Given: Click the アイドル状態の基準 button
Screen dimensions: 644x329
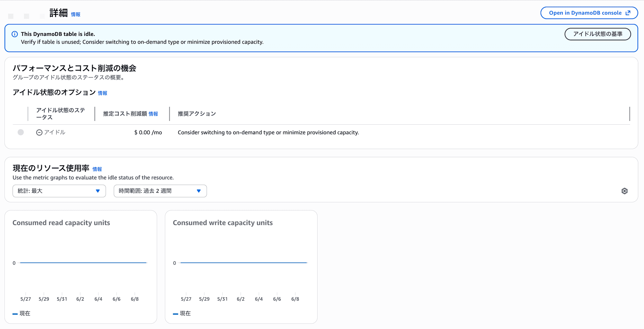Looking at the screenshot, I should tap(598, 34).
